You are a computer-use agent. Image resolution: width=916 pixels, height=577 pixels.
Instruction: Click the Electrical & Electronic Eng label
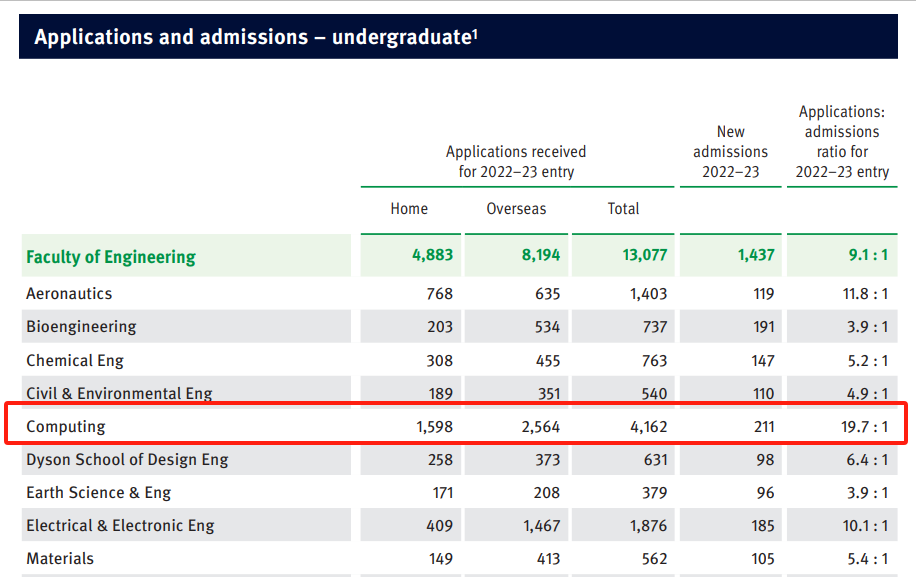tap(120, 526)
